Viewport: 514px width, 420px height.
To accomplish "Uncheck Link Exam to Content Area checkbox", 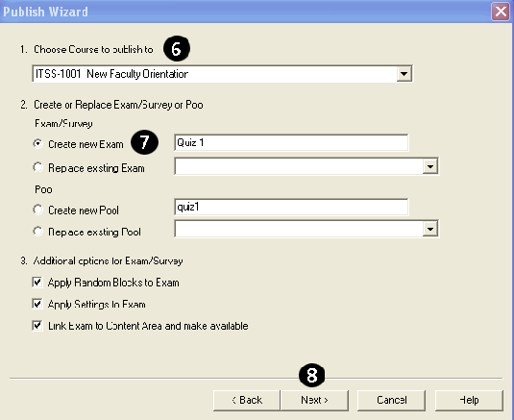I will coord(37,326).
